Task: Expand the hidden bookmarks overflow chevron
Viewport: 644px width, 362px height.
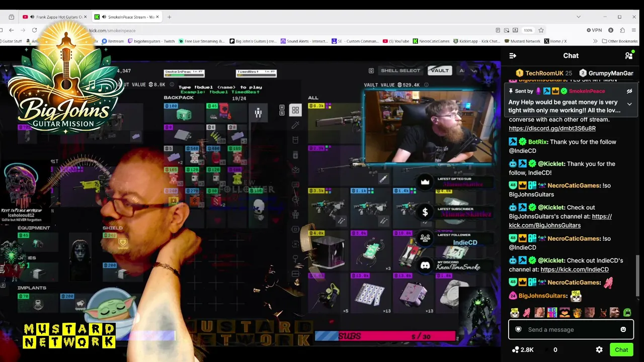Action: click(595, 41)
